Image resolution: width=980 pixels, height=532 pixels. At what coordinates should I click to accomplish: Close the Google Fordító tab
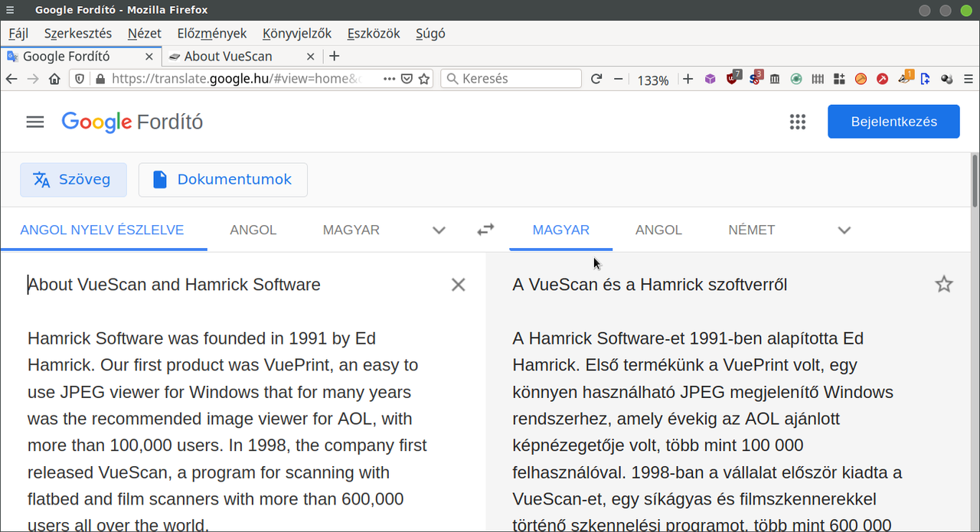(149, 56)
